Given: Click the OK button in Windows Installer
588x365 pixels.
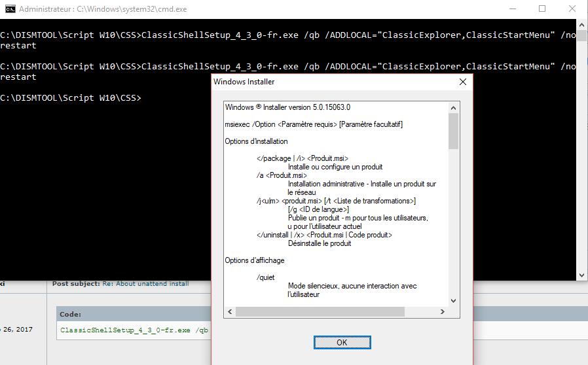Looking at the screenshot, I should 342,342.
